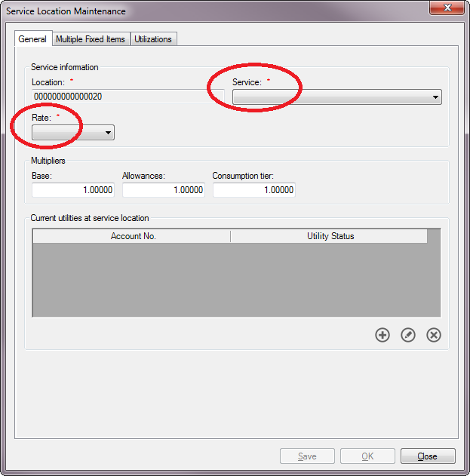Click the Save button
Screen dimensions: 470x476
coord(307,456)
